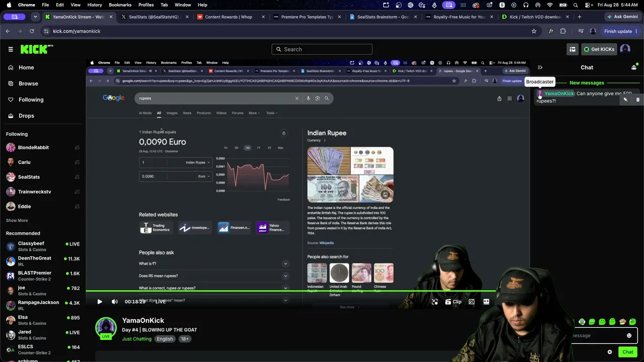The image size is (644, 362).
Task: Open the chat gift leaderboard icon
Action: (634, 67)
